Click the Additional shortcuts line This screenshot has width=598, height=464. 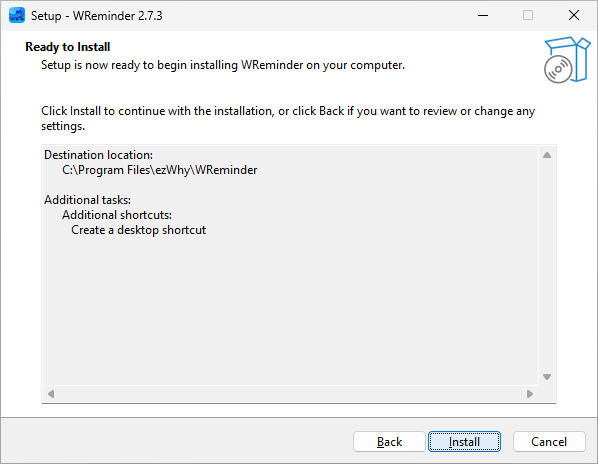[x=117, y=215]
